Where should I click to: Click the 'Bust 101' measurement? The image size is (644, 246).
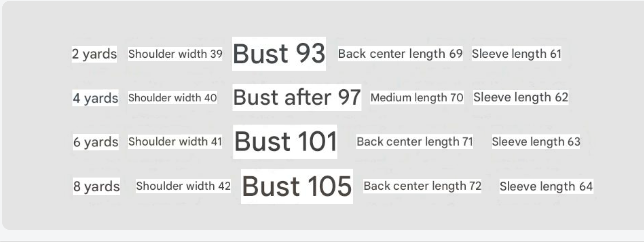(285, 141)
